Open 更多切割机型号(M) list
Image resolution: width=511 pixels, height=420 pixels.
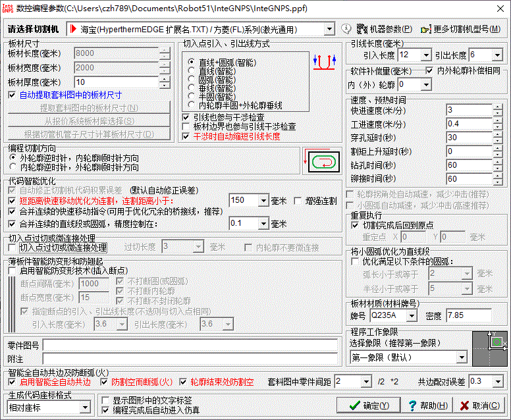pyautogui.click(x=460, y=30)
